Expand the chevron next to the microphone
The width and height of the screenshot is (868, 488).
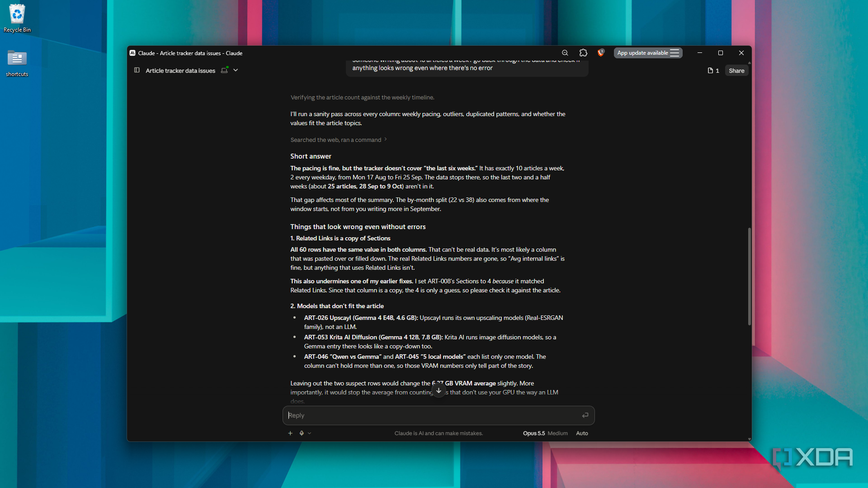(x=309, y=433)
